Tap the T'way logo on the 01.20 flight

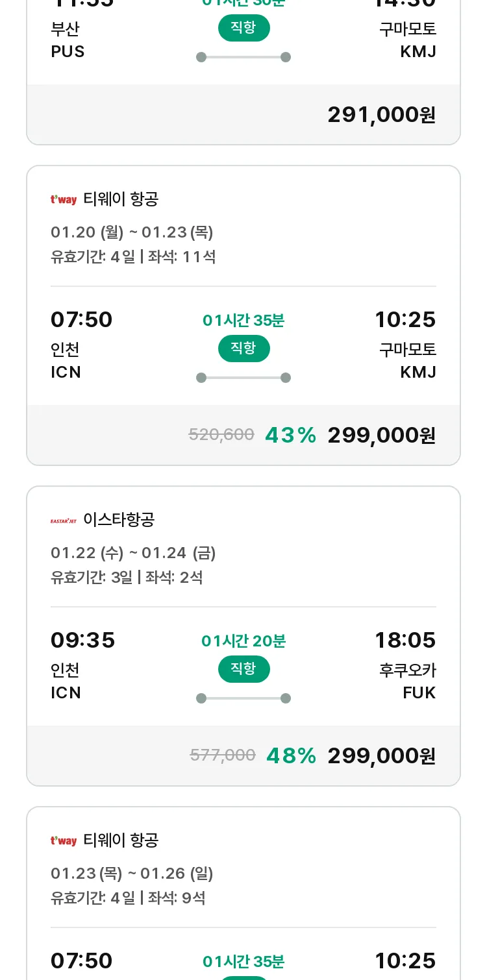point(64,199)
